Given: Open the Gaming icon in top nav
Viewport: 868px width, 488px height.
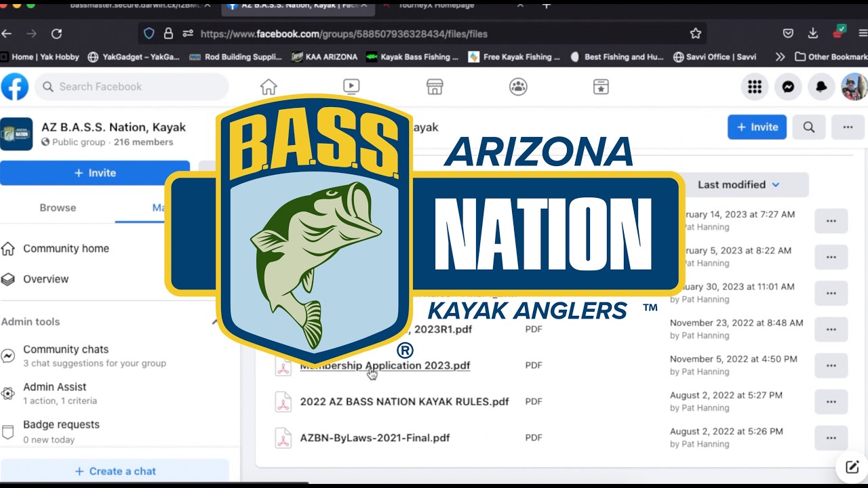Looking at the screenshot, I should [x=601, y=87].
